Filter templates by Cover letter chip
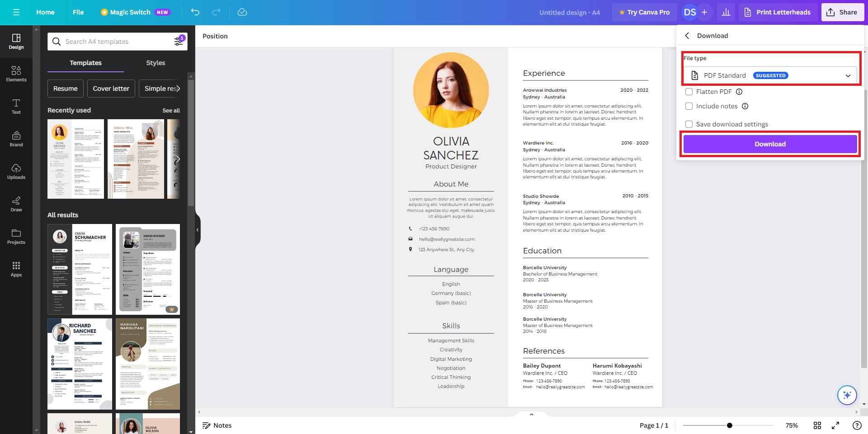This screenshot has height=434, width=868. pos(111,89)
